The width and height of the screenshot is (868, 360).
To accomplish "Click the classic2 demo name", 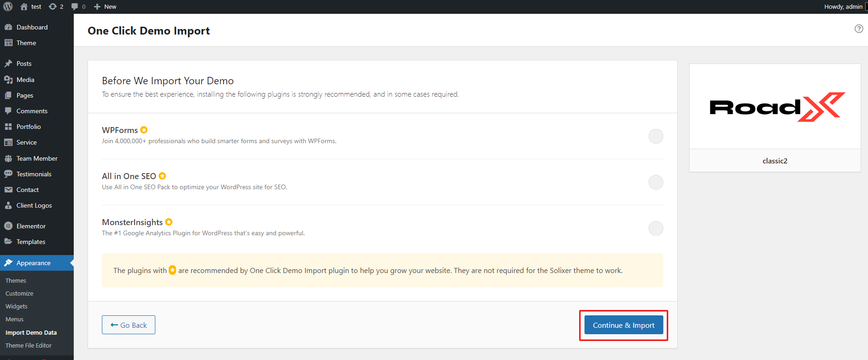I will (x=775, y=161).
